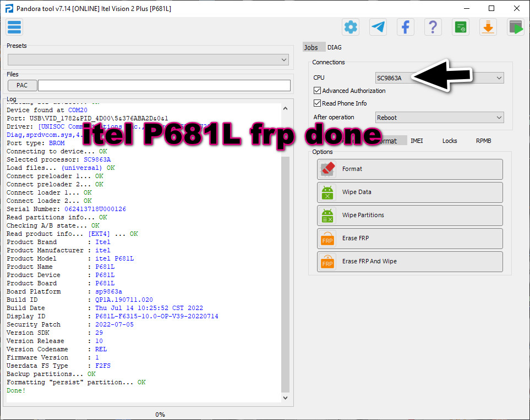Click the PAC file path input field

click(x=164, y=85)
